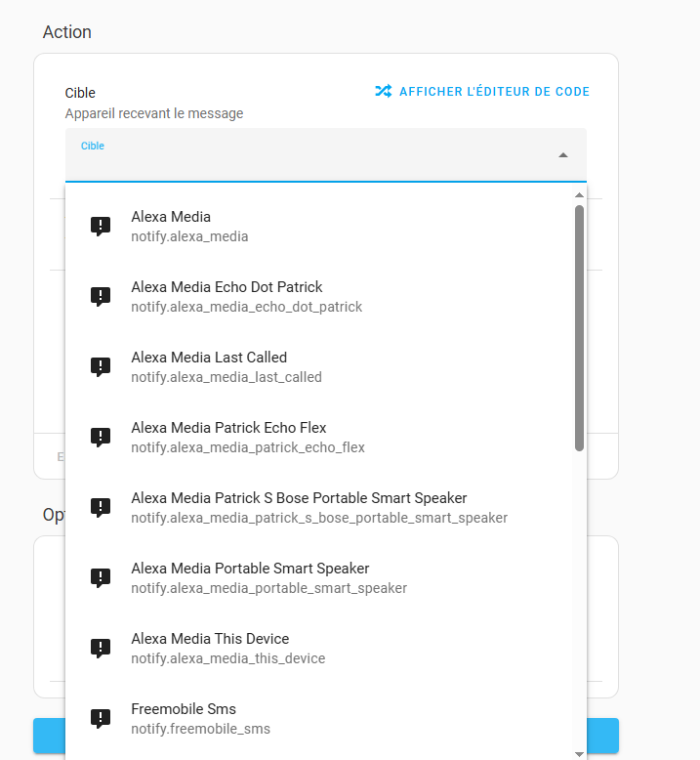Click the notify icon for Patrick S Bose Portable Smart Speaker
This screenshot has height=760, width=700.
pos(101,507)
